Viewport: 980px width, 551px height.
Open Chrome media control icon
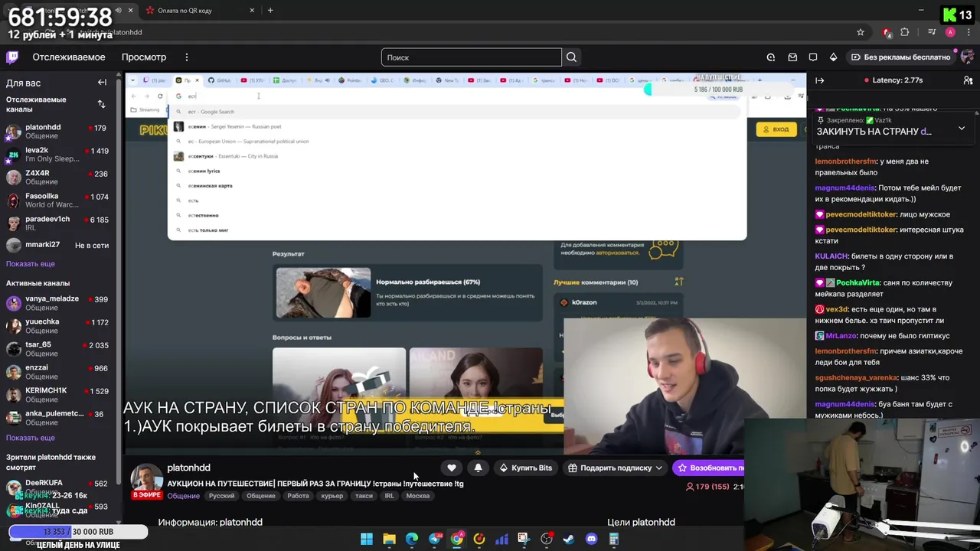point(932,32)
